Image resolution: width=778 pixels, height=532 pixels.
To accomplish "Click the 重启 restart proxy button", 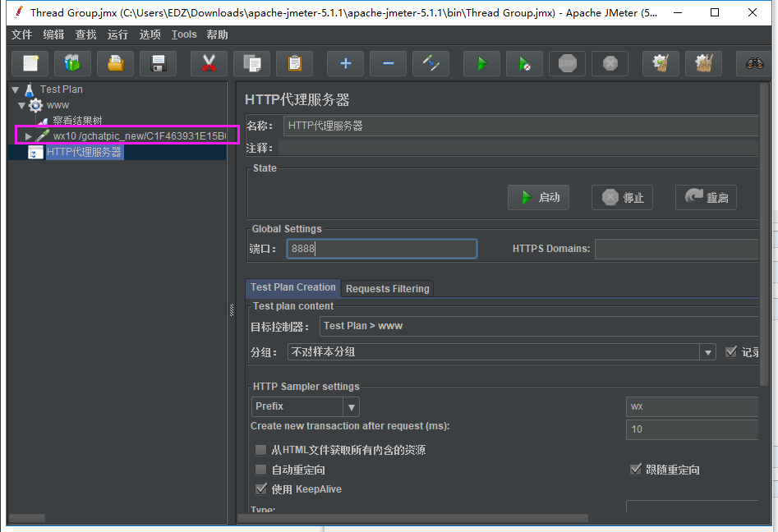I will [x=706, y=197].
